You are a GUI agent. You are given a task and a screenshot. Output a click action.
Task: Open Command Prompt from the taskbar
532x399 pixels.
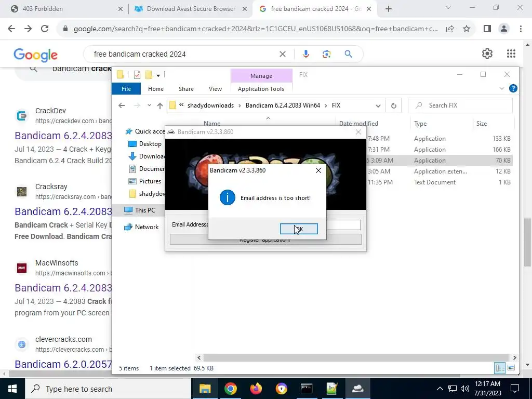[x=307, y=389]
